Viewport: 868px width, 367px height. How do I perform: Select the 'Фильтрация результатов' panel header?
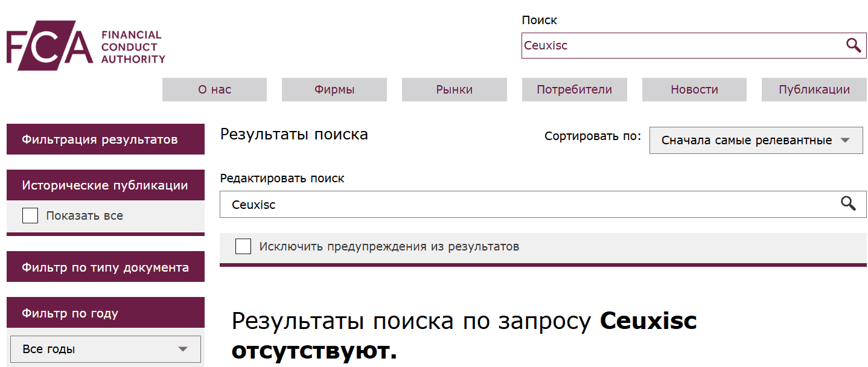pyautogui.click(x=105, y=139)
